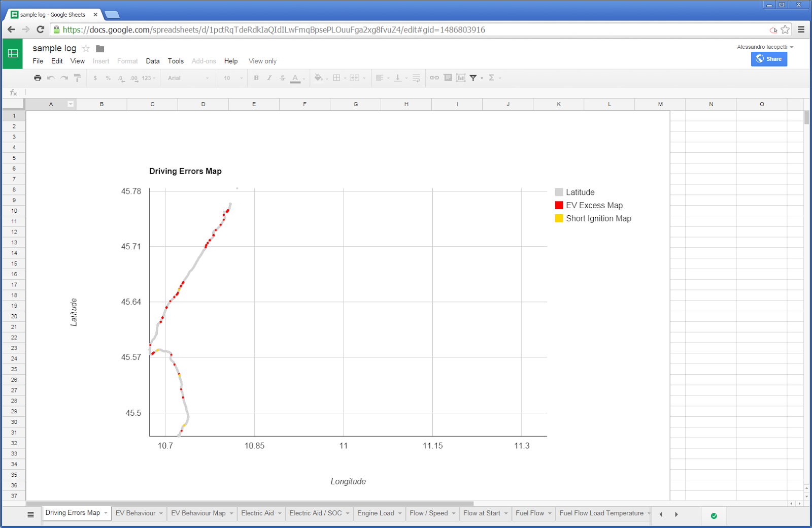Switch to the EV Behaviour Map tab
The image size is (812, 528).
[198, 513]
